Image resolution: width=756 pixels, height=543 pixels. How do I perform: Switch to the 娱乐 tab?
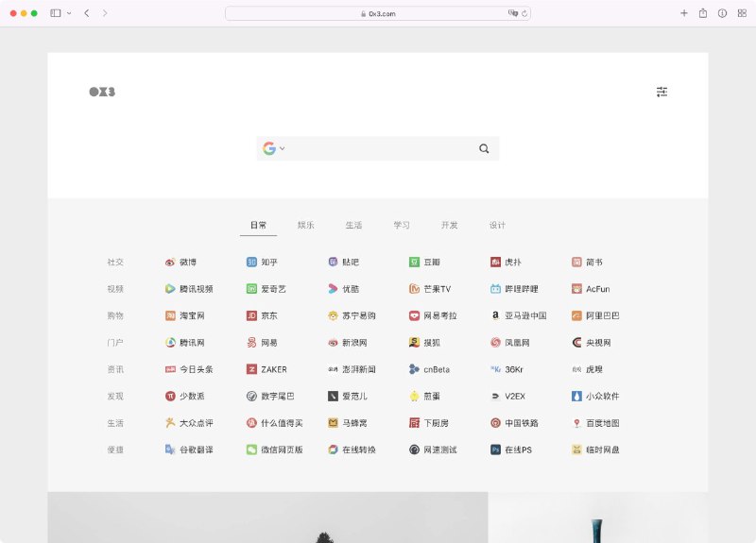pyautogui.click(x=305, y=225)
